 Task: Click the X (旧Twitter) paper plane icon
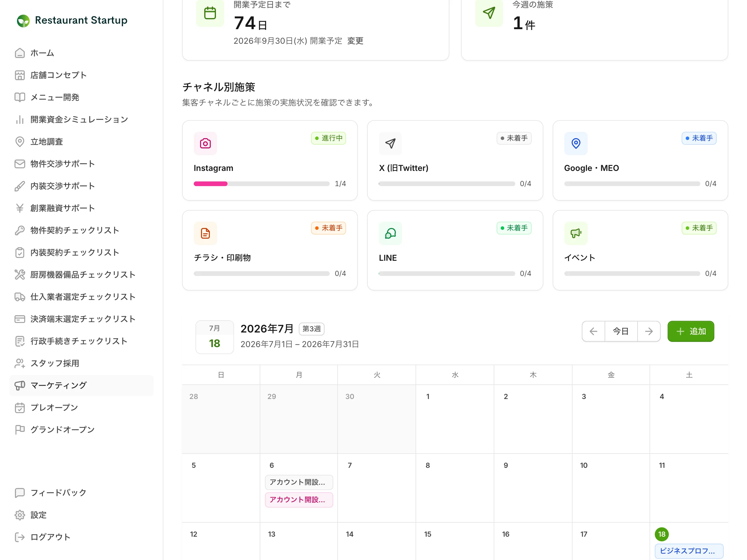(390, 143)
